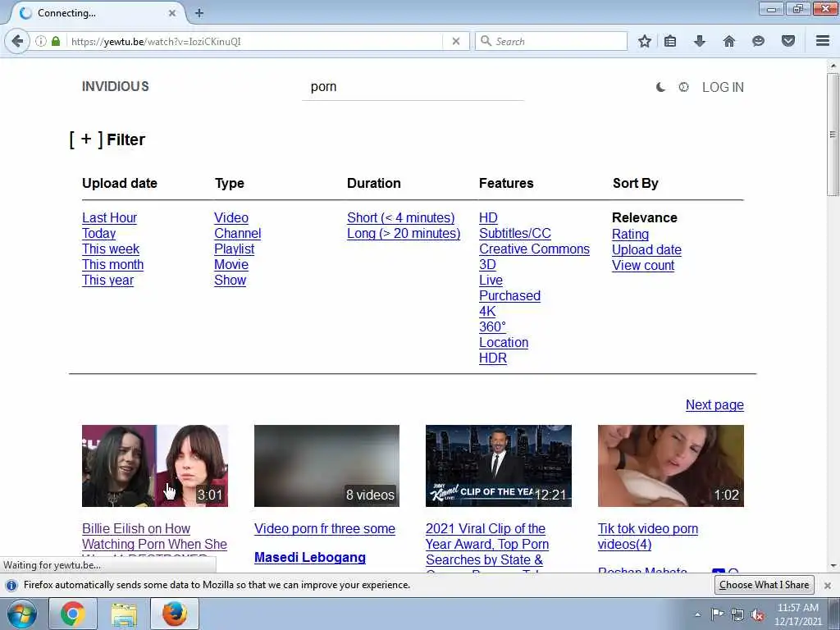Viewport: 840px width, 630px height.
Task: Open File Explorer from taskbar
Action: (x=124, y=614)
